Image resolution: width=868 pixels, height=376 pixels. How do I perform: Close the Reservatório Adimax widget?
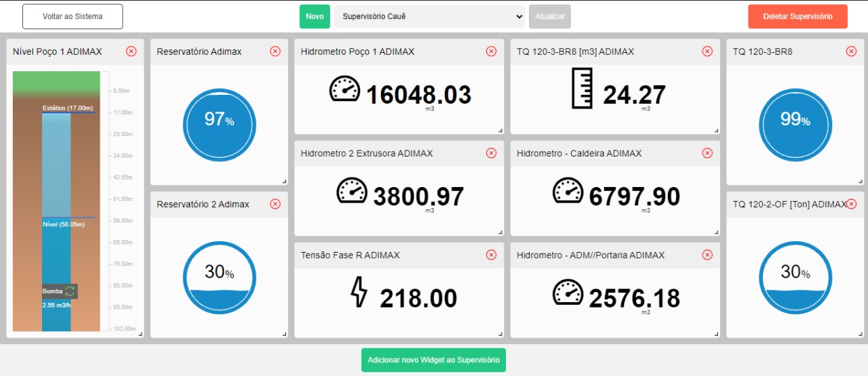[275, 51]
